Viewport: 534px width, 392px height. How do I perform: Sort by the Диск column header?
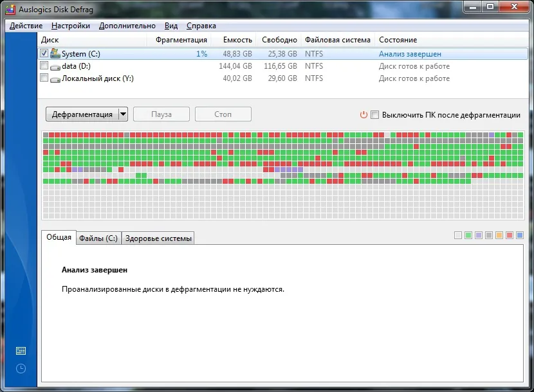coord(92,40)
